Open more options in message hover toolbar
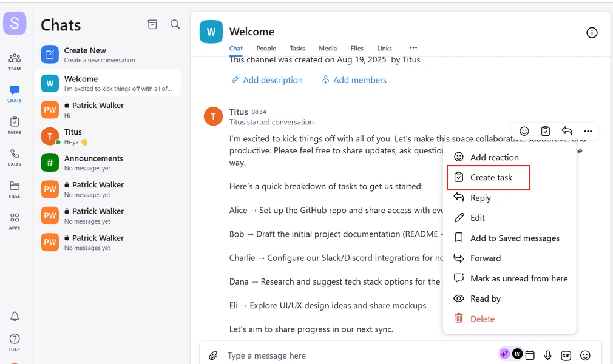The image size is (613, 364). click(588, 131)
